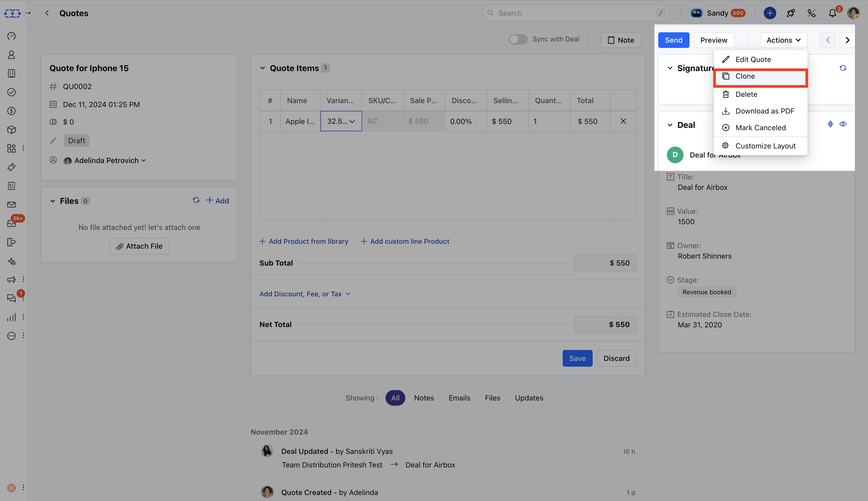
Task: Open the apps grid icon in sidebar
Action: (x=11, y=148)
